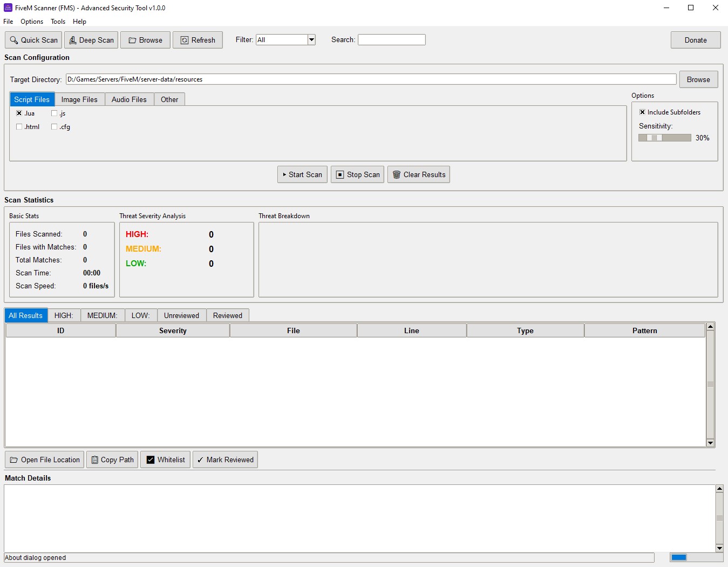Launch Deep Scan from toolbar
The image size is (728, 567).
click(91, 40)
